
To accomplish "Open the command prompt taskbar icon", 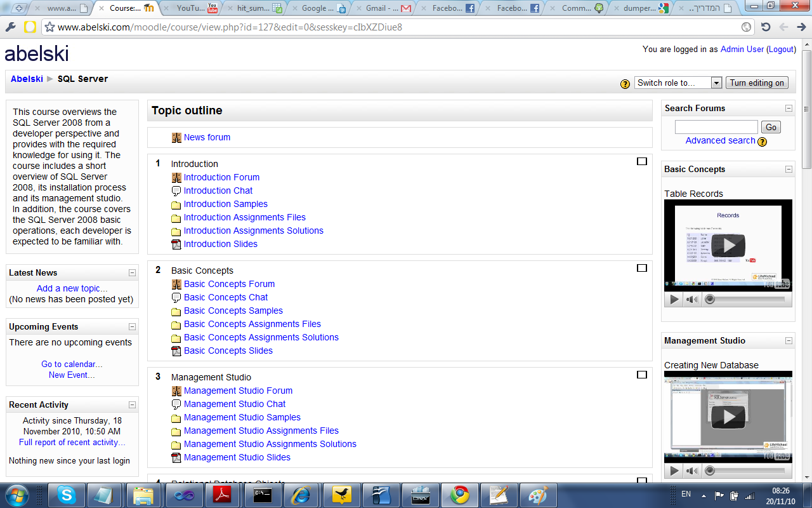I will (x=263, y=495).
